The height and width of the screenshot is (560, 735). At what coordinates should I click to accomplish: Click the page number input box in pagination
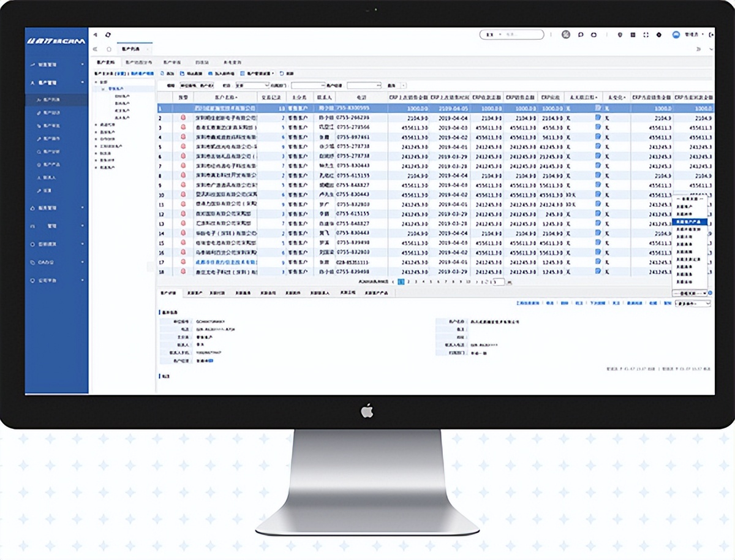(499, 282)
